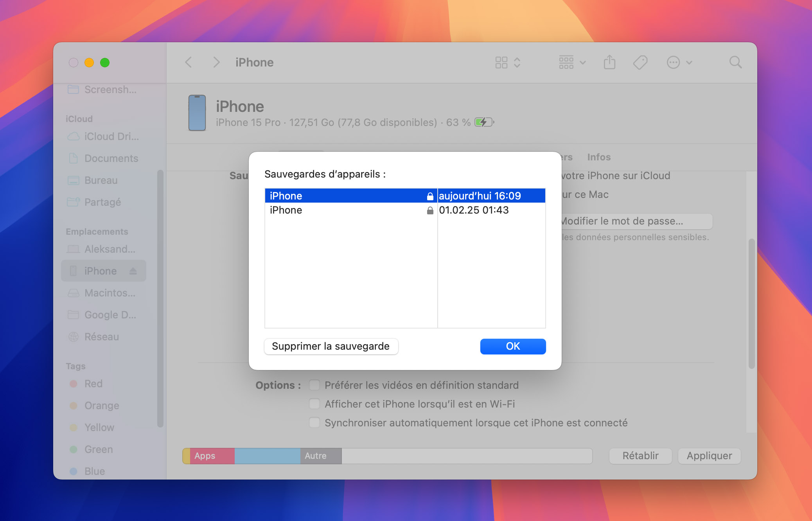Viewport: 812px width, 521px height.
Task: Click the Finder back arrow
Action: [x=188, y=62]
